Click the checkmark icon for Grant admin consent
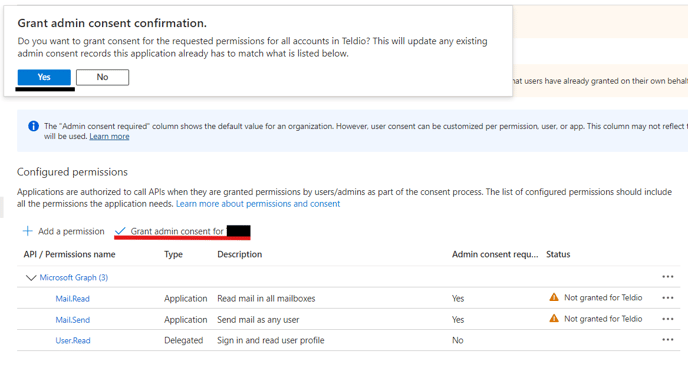Screen dimensions: 688x371 point(120,231)
